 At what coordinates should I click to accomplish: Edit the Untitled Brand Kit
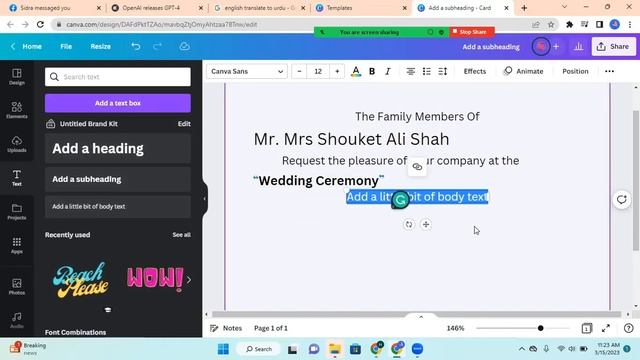(x=184, y=124)
